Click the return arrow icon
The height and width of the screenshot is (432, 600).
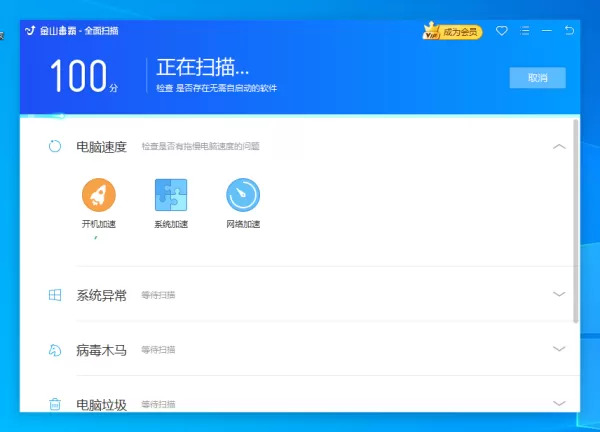pyautogui.click(x=569, y=30)
